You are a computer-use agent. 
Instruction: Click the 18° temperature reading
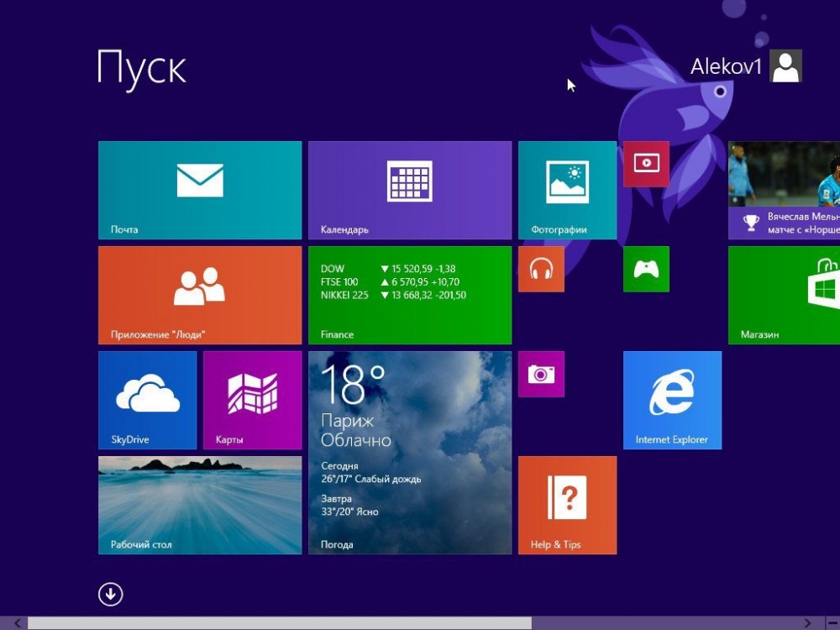pyautogui.click(x=353, y=385)
